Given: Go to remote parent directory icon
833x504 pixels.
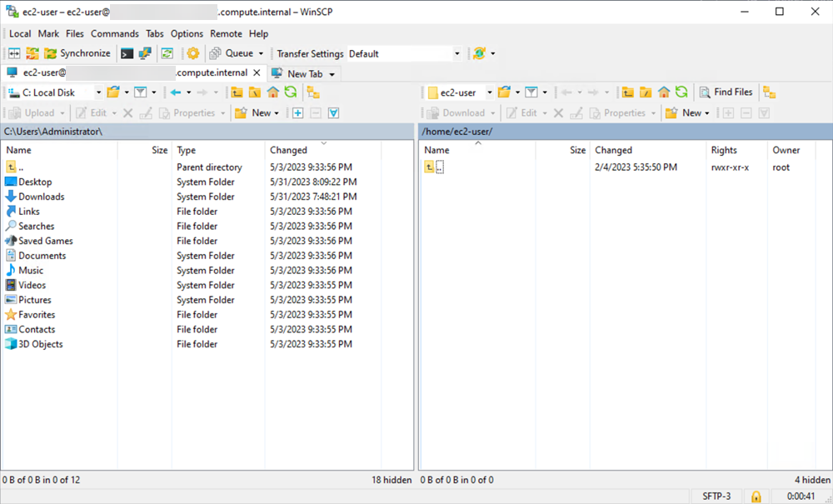Looking at the screenshot, I should click(x=628, y=92).
